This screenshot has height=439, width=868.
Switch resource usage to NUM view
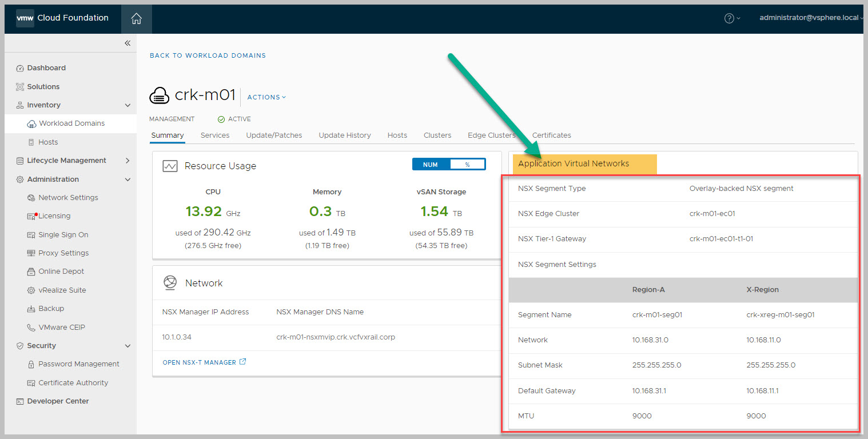click(x=431, y=165)
